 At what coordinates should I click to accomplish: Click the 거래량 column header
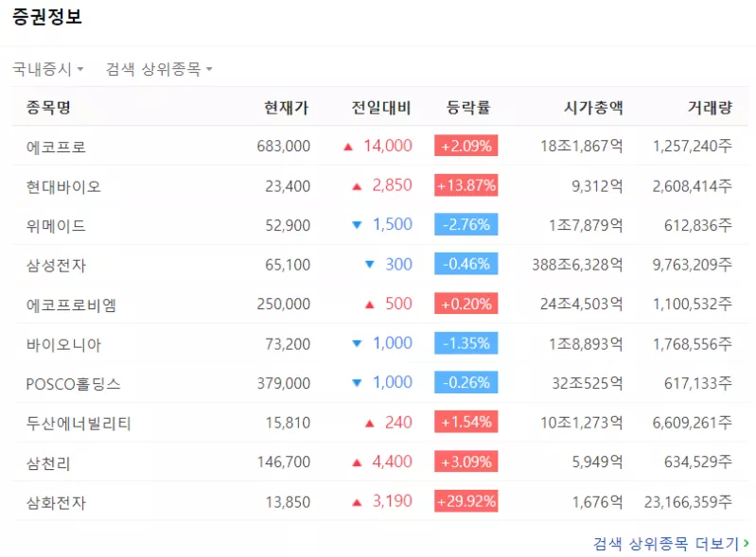(x=710, y=107)
